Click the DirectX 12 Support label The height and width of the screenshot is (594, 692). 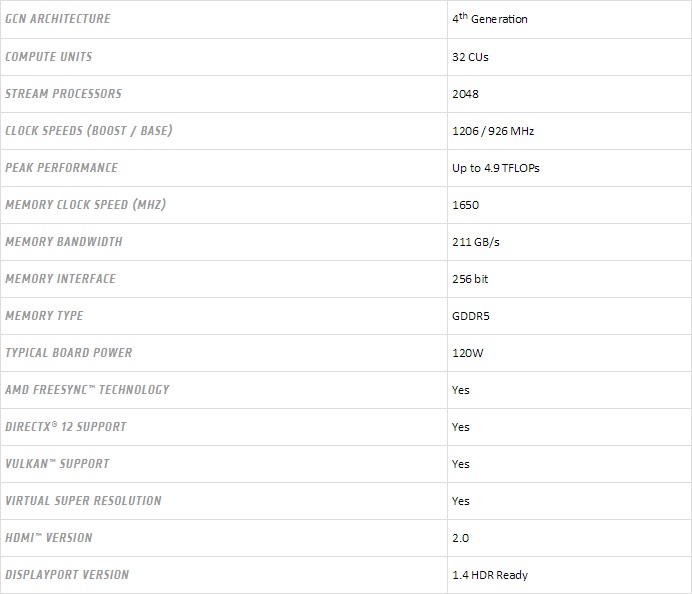click(66, 427)
